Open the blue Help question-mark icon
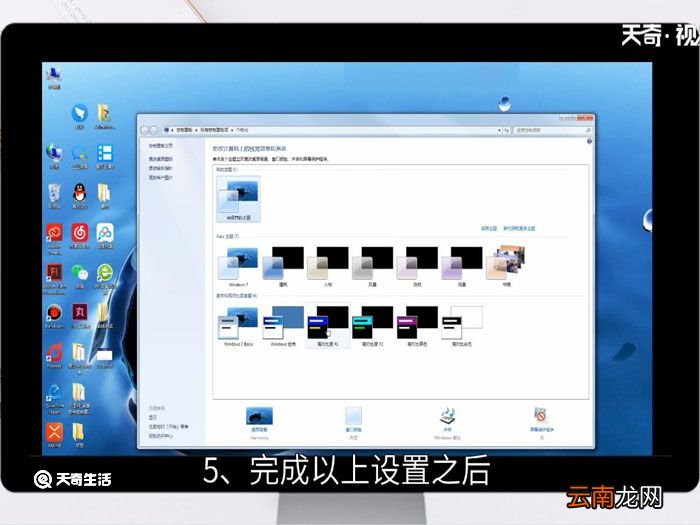Image resolution: width=700 pixels, height=525 pixels. (589, 141)
